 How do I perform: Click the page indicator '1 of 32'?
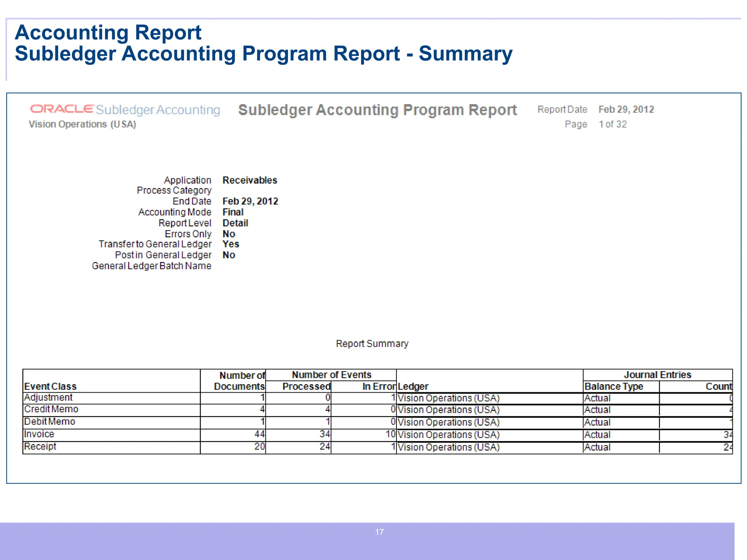click(x=613, y=124)
